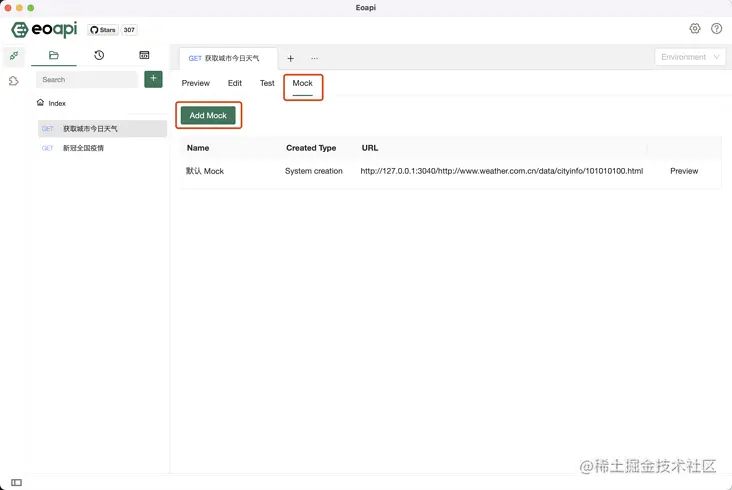
Task: Switch to the Preview tab
Action: point(196,83)
